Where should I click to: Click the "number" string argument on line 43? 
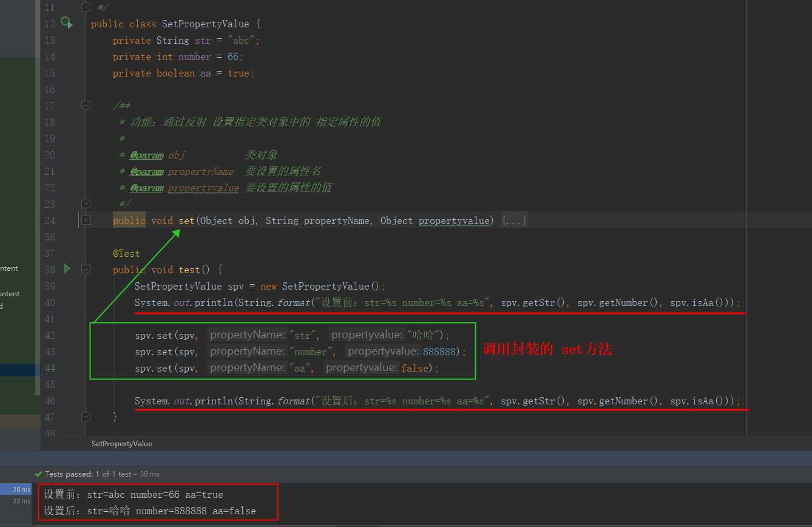[311, 352]
